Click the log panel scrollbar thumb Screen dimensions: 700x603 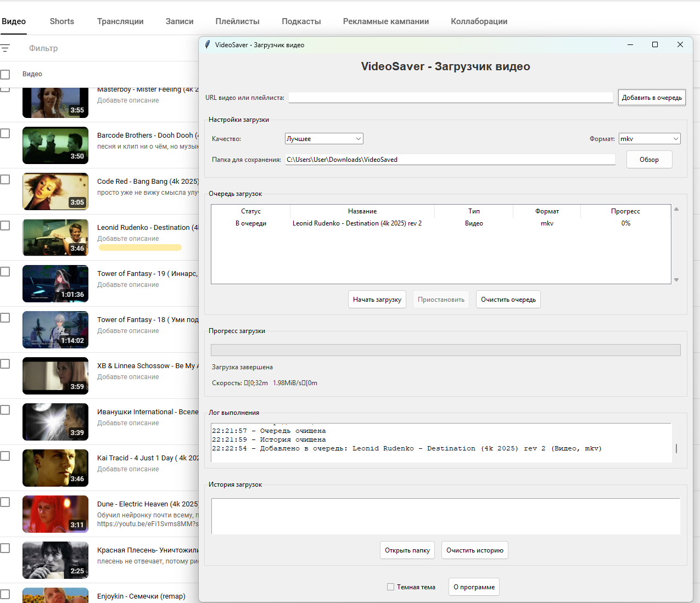(676, 448)
